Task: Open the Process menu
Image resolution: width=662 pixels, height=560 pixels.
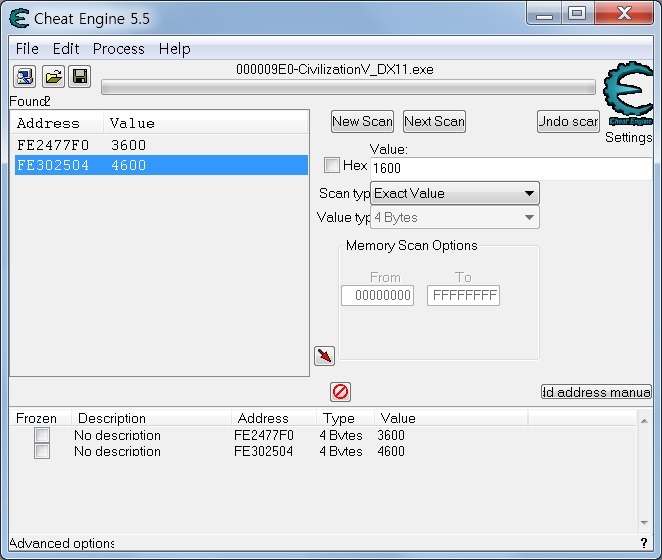Action: tap(119, 49)
